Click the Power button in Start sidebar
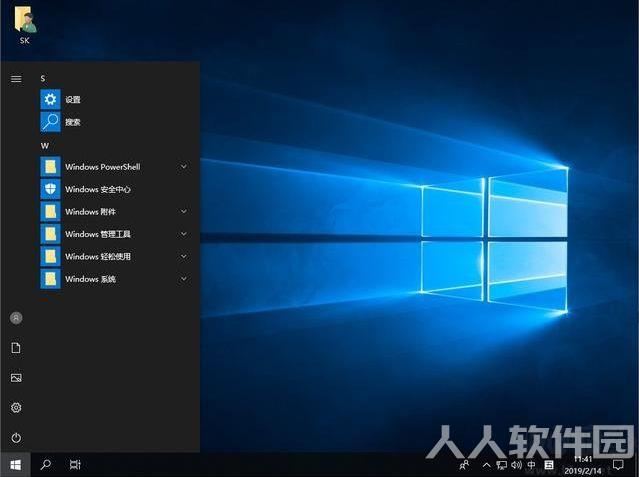The width and height of the screenshot is (639, 477). click(16, 438)
